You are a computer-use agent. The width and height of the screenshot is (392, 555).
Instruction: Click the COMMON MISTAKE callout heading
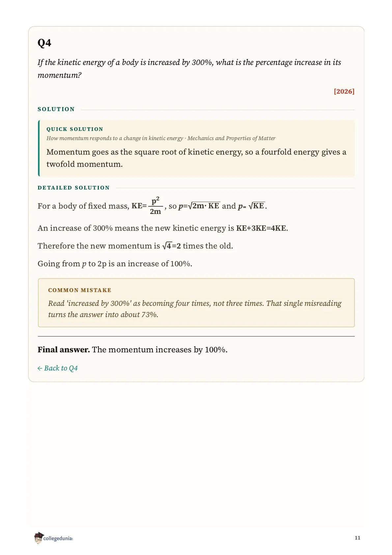[80, 290]
